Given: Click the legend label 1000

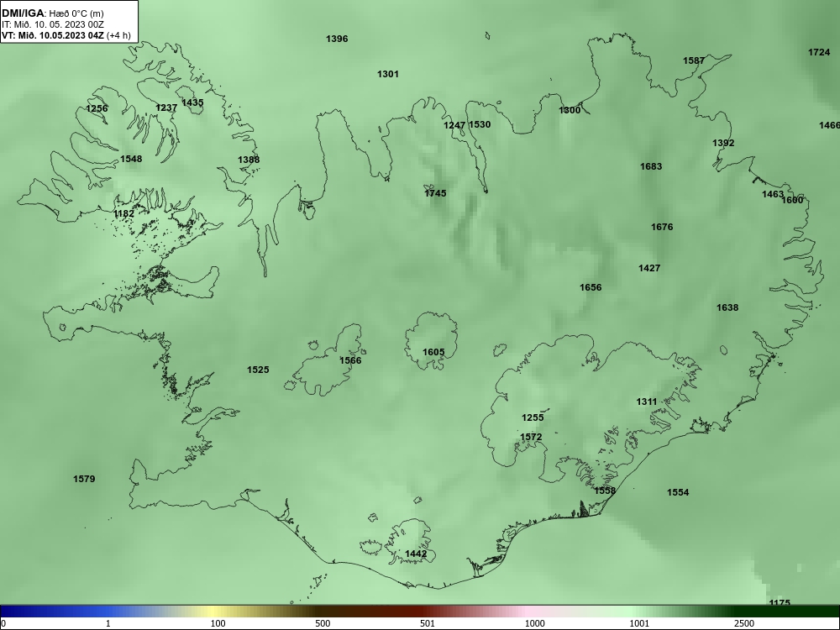Looking at the screenshot, I should (534, 623).
